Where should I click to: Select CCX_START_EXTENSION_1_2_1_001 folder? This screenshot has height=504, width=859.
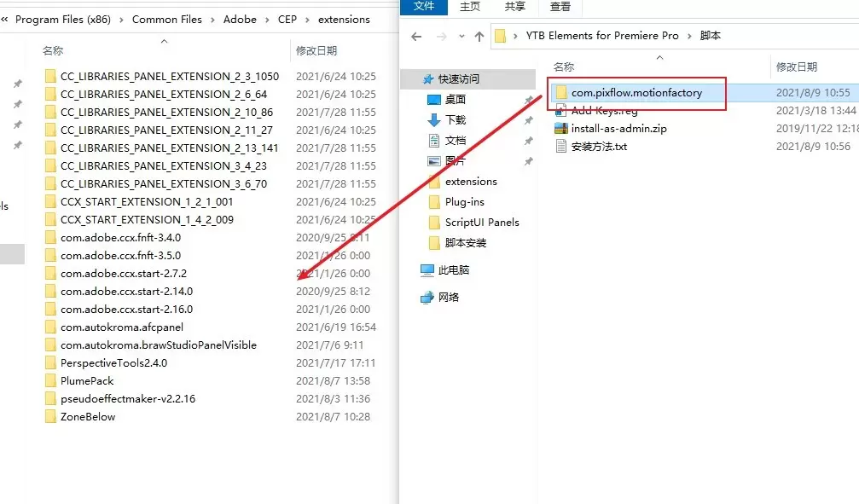pos(139,202)
